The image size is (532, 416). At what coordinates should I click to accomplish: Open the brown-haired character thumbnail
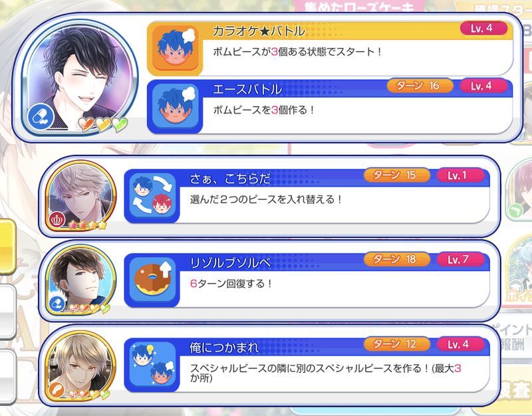(80, 280)
